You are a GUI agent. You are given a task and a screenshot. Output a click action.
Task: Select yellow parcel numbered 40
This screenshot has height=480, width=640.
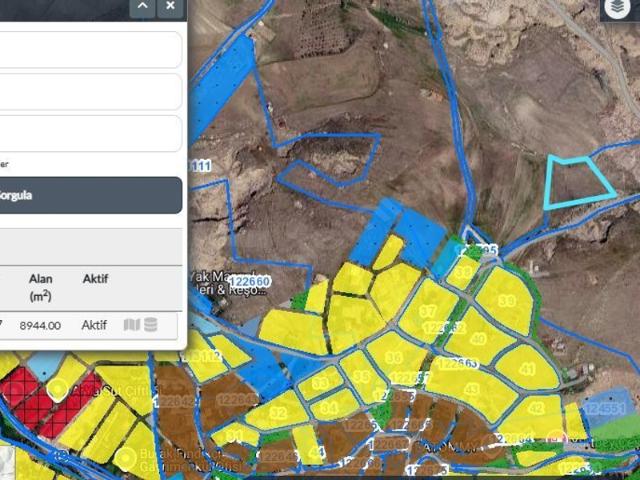click(x=478, y=339)
